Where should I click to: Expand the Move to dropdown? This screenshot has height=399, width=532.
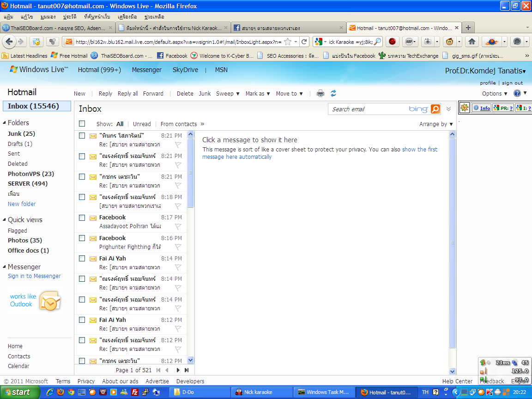tap(290, 94)
